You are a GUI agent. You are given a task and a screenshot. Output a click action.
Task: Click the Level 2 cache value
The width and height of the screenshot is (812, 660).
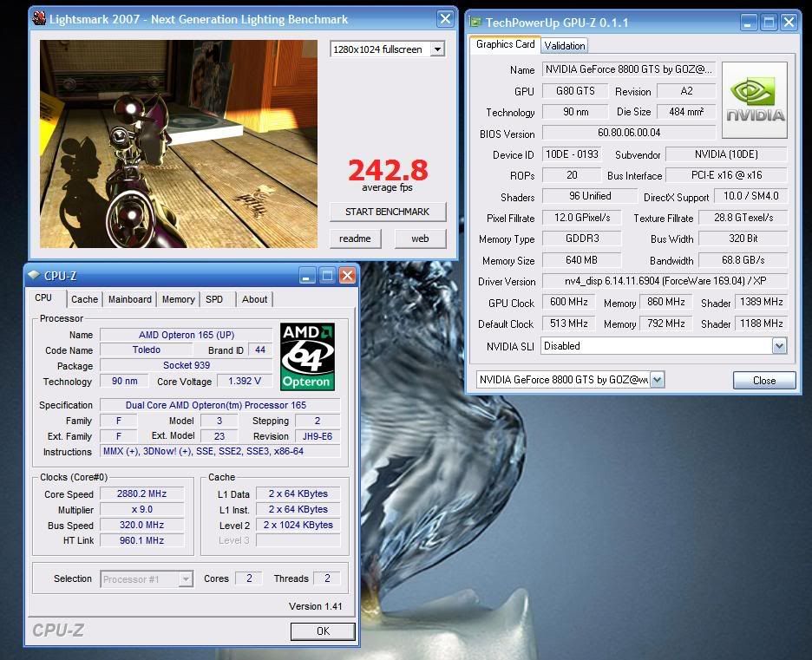click(298, 525)
